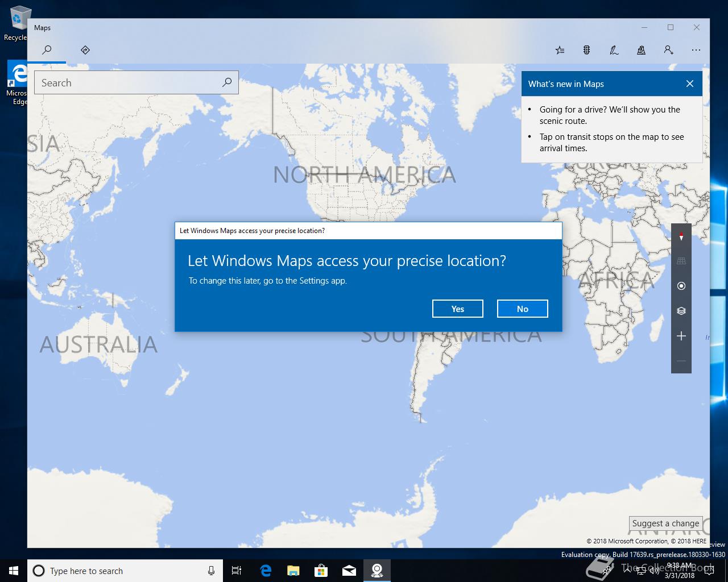Zoom out with the minus icon
The height and width of the screenshot is (582, 728).
point(681,361)
